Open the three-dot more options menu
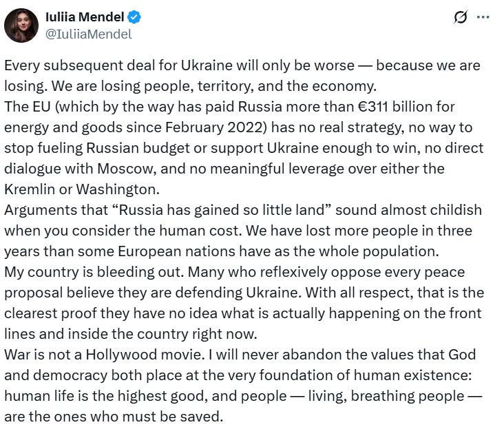Screen dimensions: 504x427 point(483,17)
